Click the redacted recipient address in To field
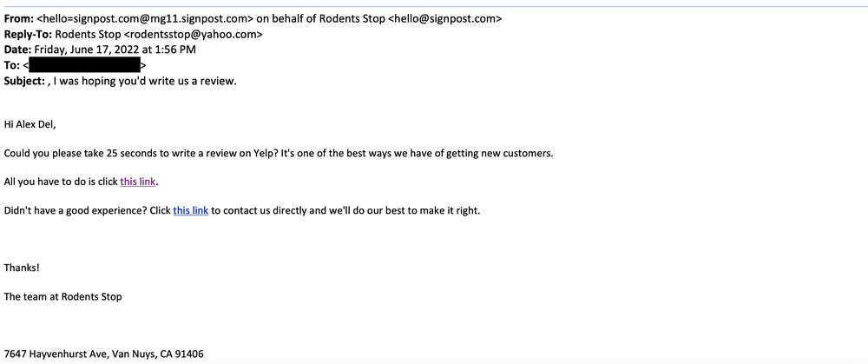 point(84,65)
